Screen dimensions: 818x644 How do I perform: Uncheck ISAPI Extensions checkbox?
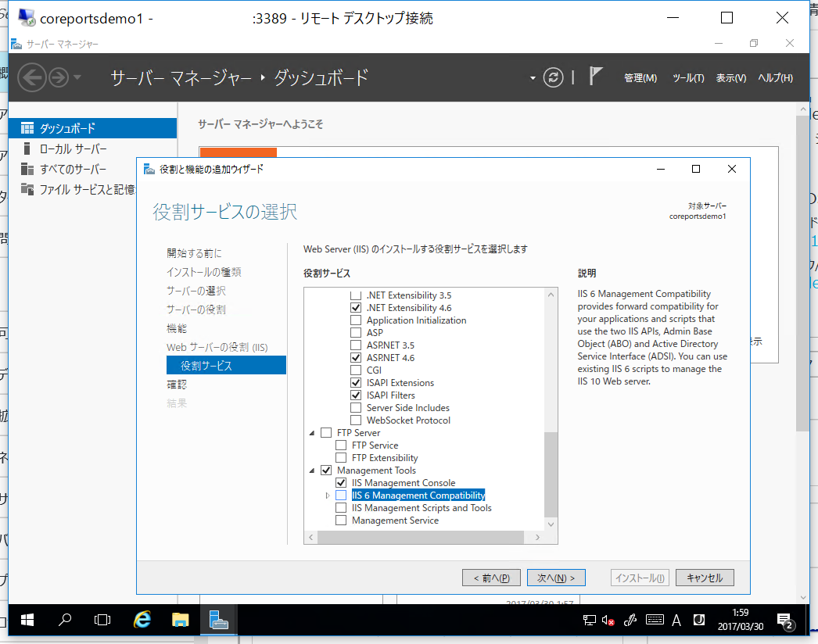coord(356,383)
